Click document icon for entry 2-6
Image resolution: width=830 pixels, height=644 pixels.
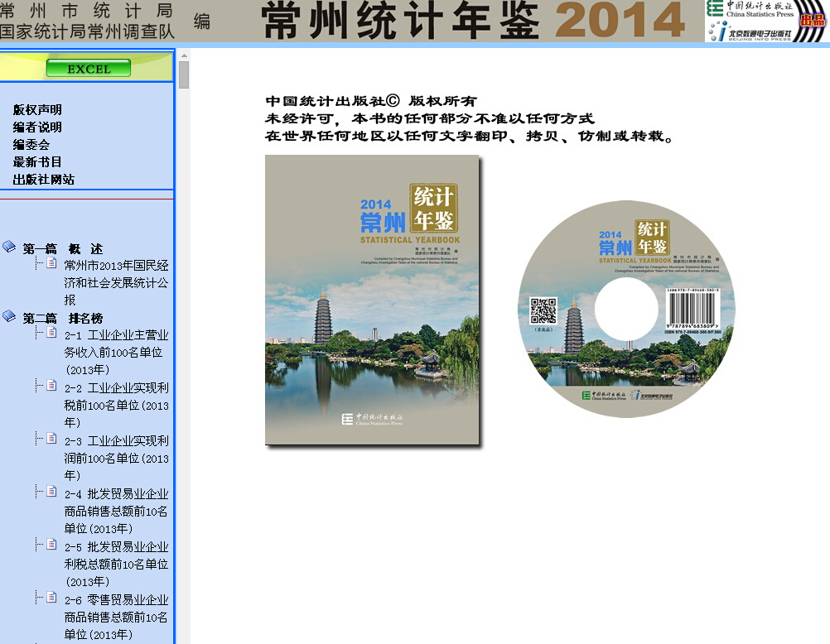pos(51,597)
